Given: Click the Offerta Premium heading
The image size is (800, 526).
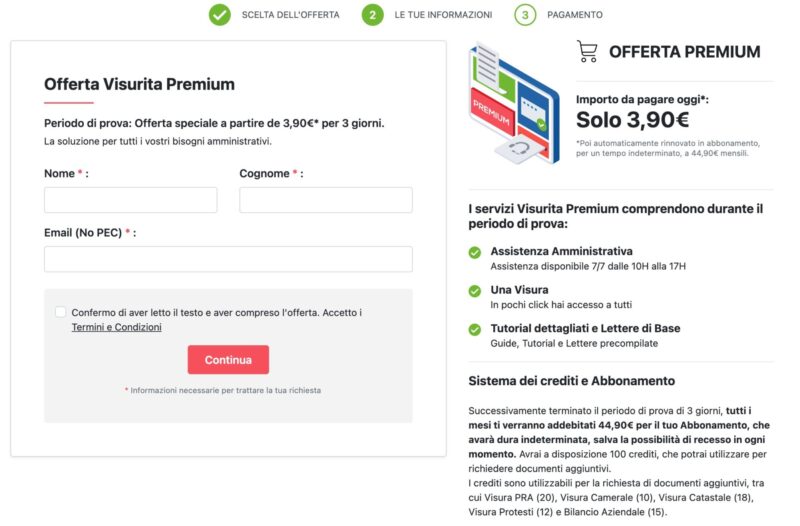Looking at the screenshot, I should coord(684,52).
